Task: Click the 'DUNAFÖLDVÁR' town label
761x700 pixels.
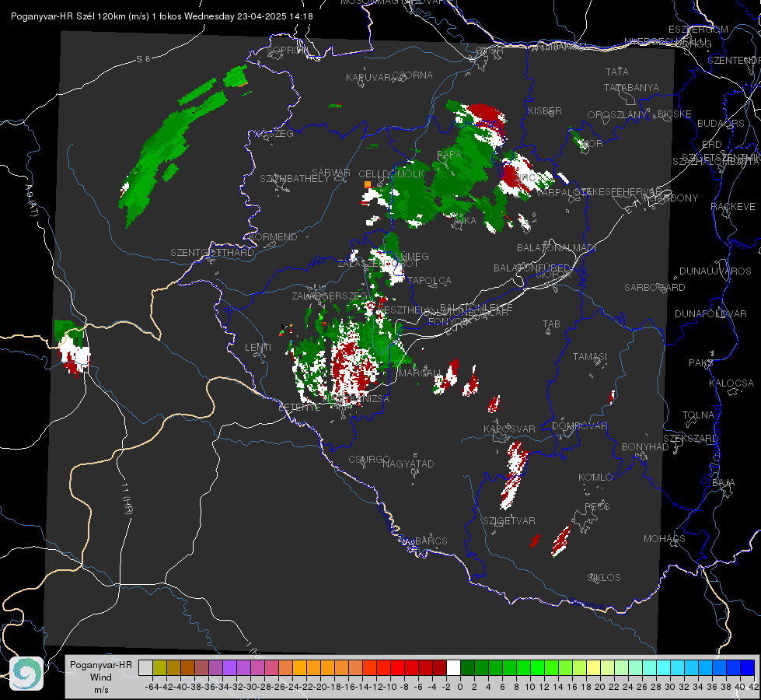Action: click(710, 314)
